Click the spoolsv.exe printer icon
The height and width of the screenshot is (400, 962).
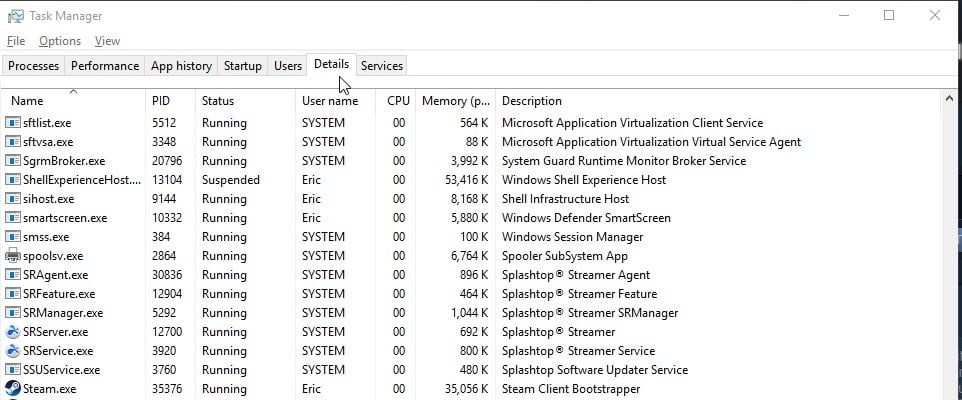point(13,256)
